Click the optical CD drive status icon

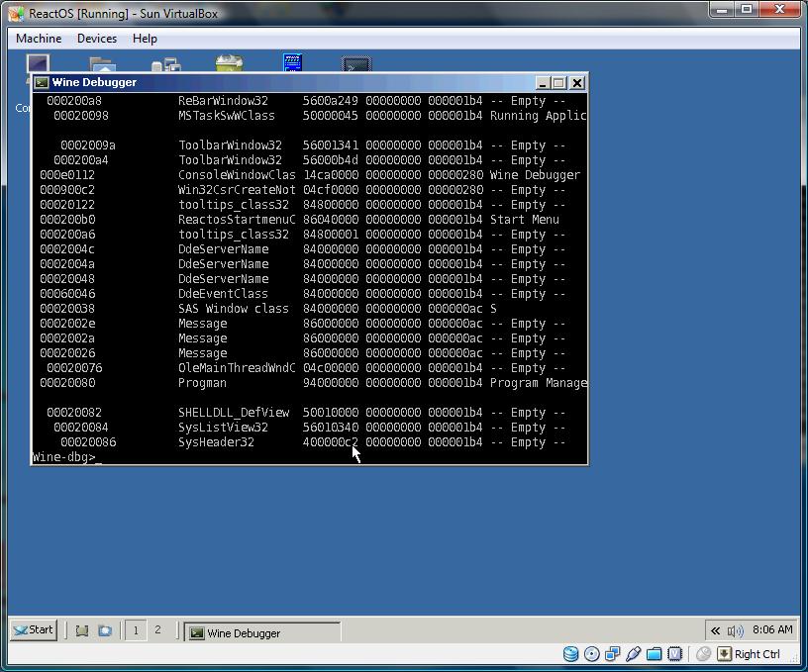point(592,654)
